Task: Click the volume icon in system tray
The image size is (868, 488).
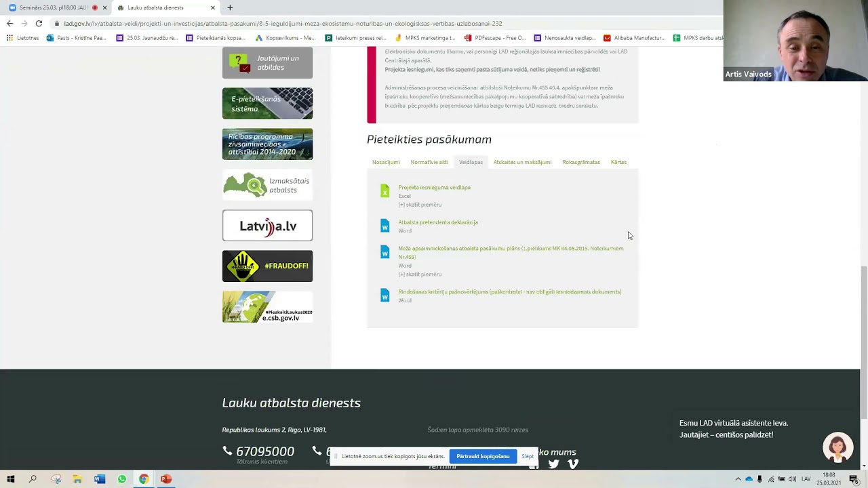Action: tap(792, 479)
